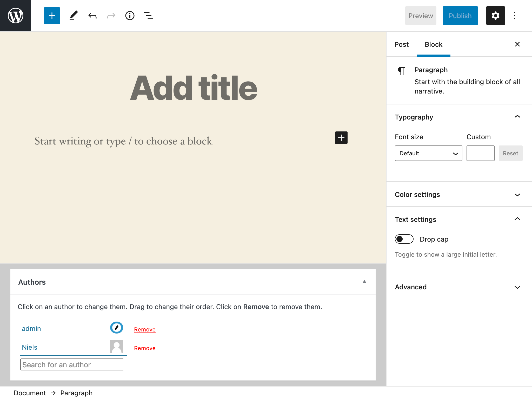Remove Niels from the authors list
The height and width of the screenshot is (399, 532).
click(x=145, y=348)
